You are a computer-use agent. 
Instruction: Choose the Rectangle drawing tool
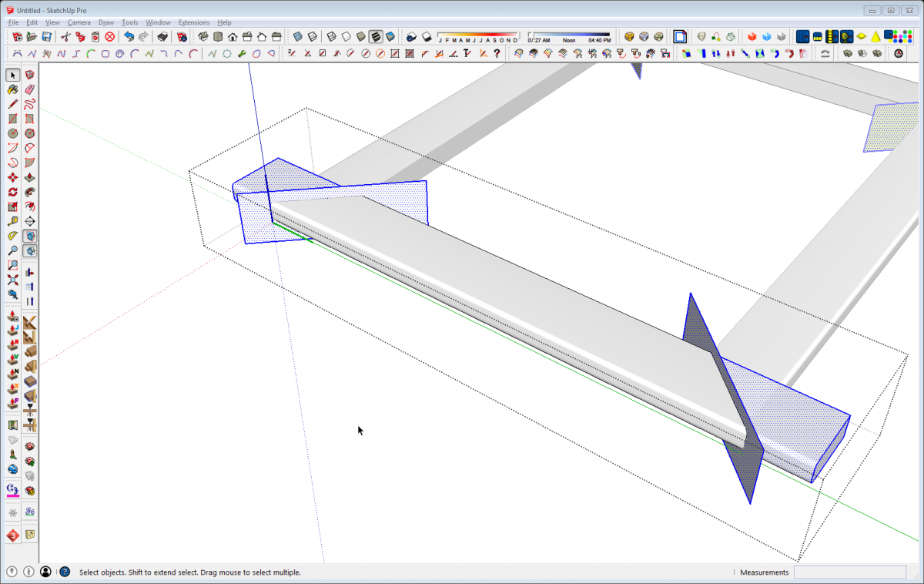(x=12, y=118)
